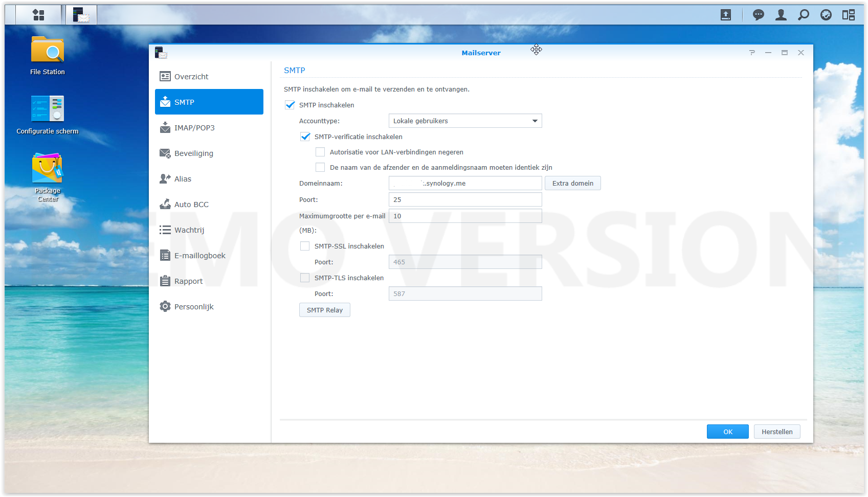
Task: Enable SMTP-SSL inschakelen checkbox
Action: click(305, 246)
